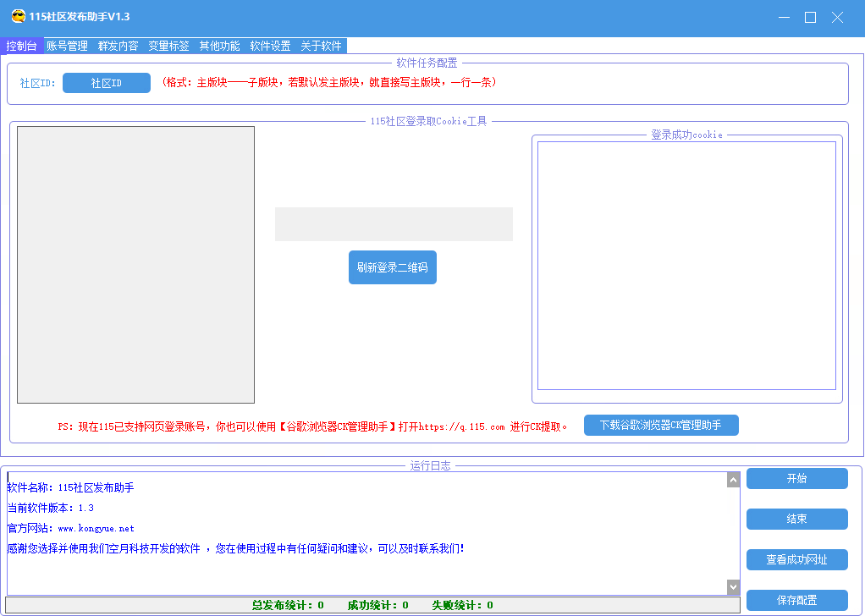Click inside the 登录成功cookie text box
This screenshot has height=616, width=865.
686,266
